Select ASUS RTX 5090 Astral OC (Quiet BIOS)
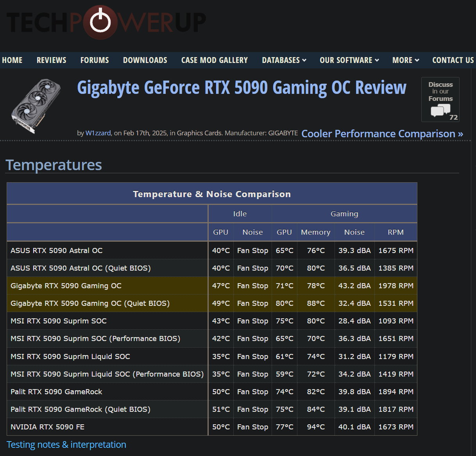 click(212, 268)
